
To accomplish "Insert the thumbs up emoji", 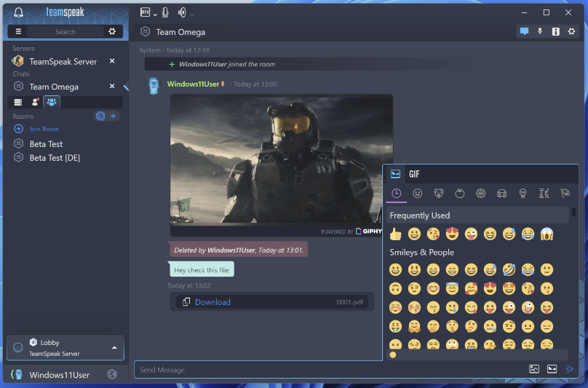I will coord(395,234).
